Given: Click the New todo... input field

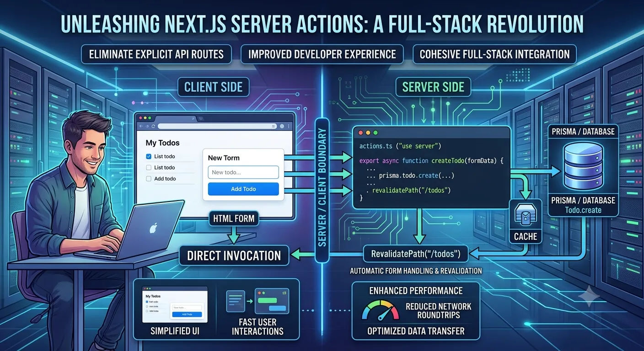Looking at the screenshot, I should [243, 172].
